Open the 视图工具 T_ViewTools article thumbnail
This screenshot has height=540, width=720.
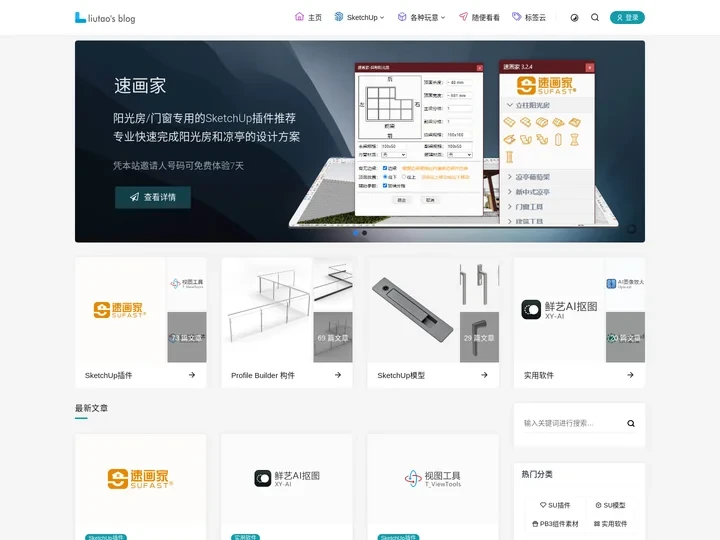[x=433, y=480]
